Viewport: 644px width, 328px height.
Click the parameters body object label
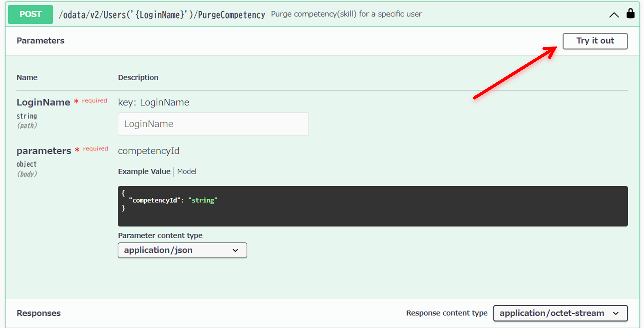(x=44, y=151)
